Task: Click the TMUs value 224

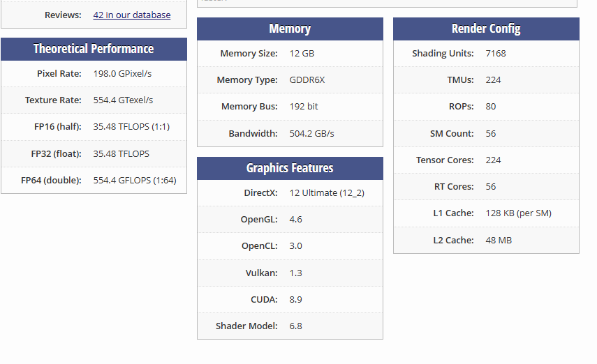Action: (493, 80)
